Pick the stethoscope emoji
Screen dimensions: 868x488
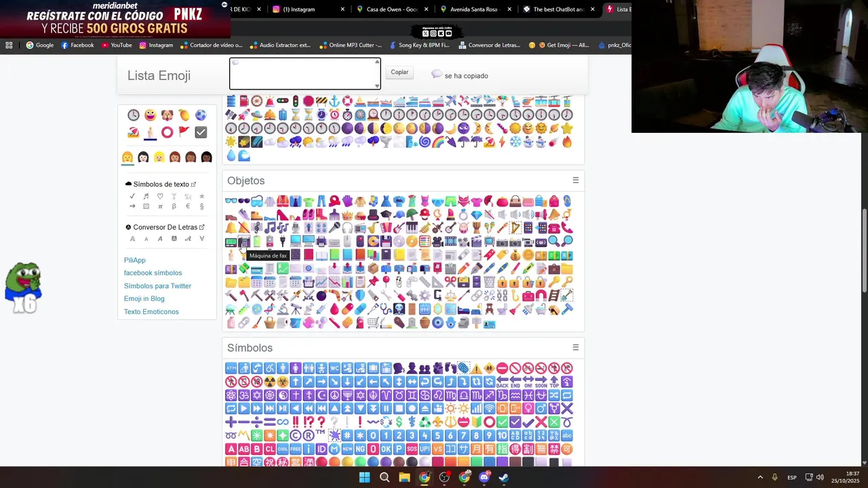386,308
